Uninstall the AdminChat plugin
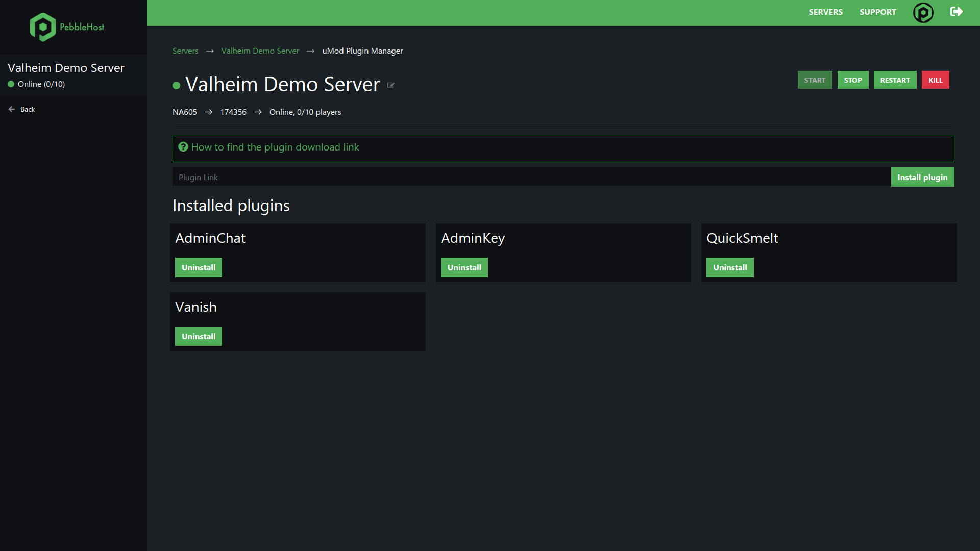The image size is (980, 551). click(x=199, y=267)
